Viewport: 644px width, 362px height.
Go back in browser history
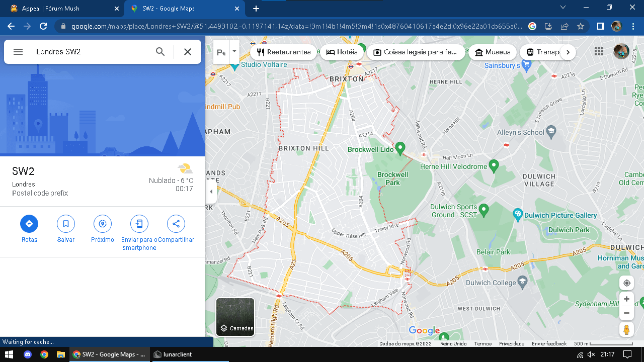pyautogui.click(x=11, y=26)
